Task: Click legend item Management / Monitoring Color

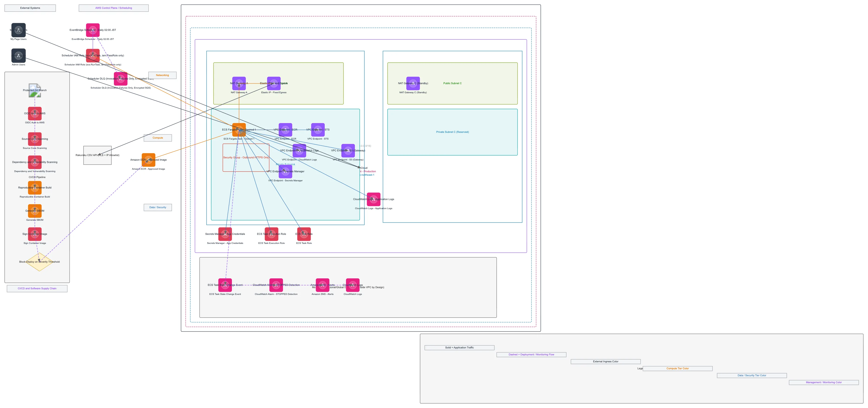Action: click(824, 382)
